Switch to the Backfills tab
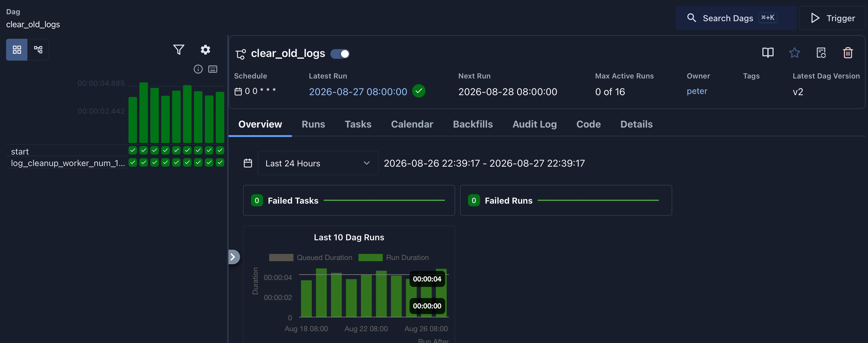The height and width of the screenshot is (343, 868). point(472,124)
